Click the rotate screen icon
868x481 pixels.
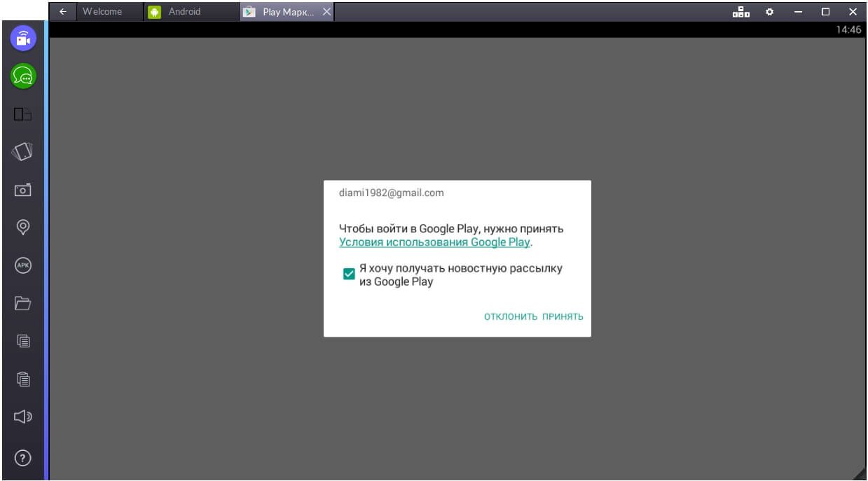[x=23, y=151]
